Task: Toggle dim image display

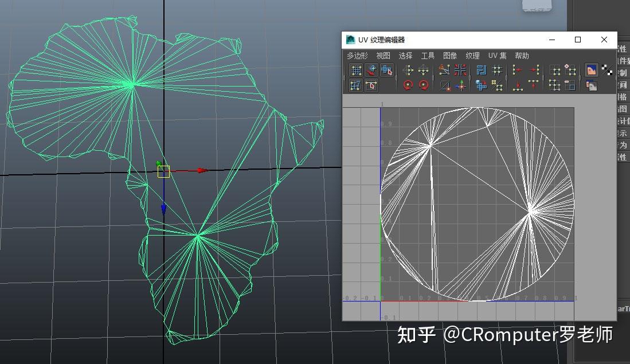Action: tap(591, 86)
